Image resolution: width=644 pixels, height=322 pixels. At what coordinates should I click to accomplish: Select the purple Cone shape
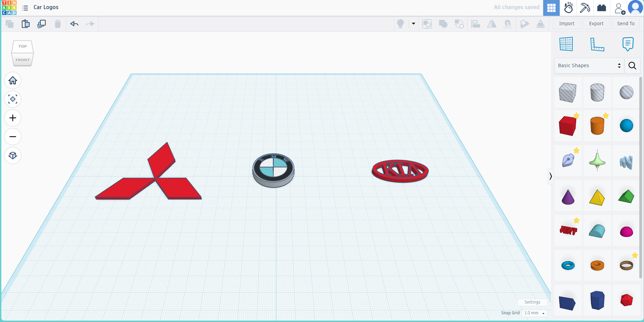pyautogui.click(x=568, y=197)
